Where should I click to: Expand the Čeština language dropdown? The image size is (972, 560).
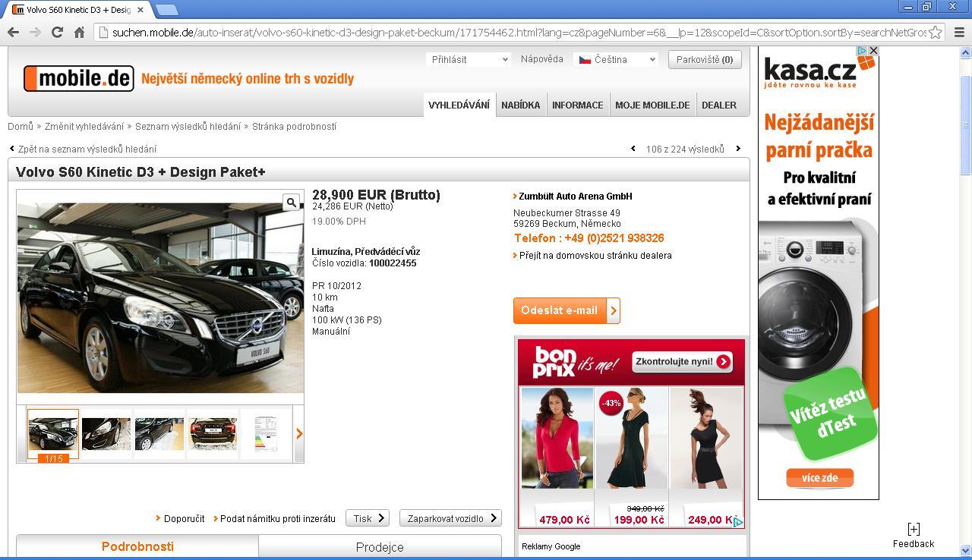click(616, 59)
